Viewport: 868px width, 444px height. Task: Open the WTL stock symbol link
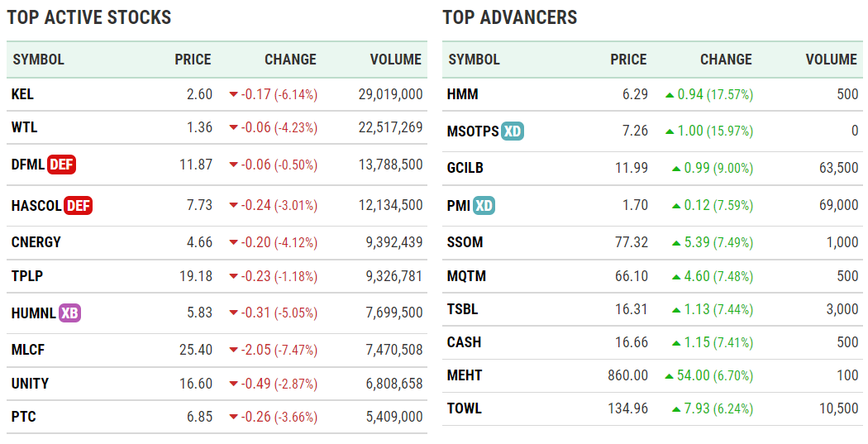[24, 127]
